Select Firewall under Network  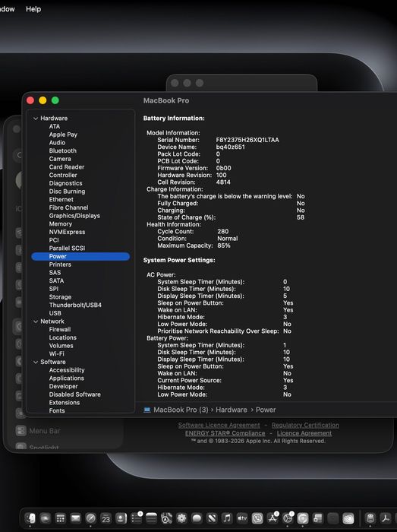point(60,329)
